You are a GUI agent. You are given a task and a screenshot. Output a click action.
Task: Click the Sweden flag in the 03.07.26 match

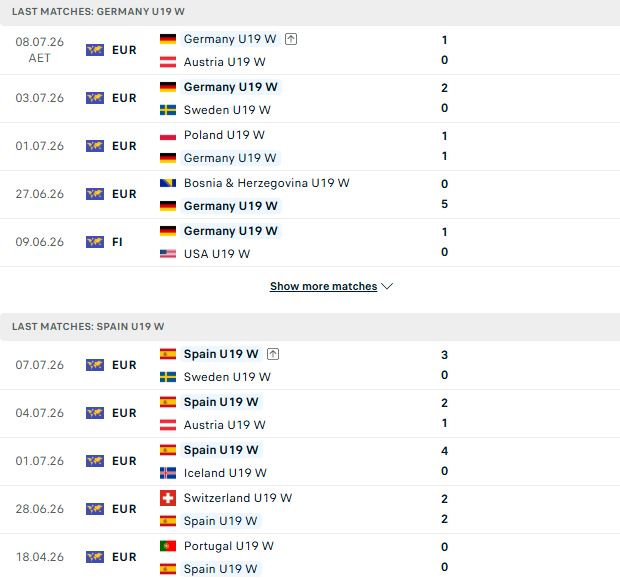coord(168,110)
